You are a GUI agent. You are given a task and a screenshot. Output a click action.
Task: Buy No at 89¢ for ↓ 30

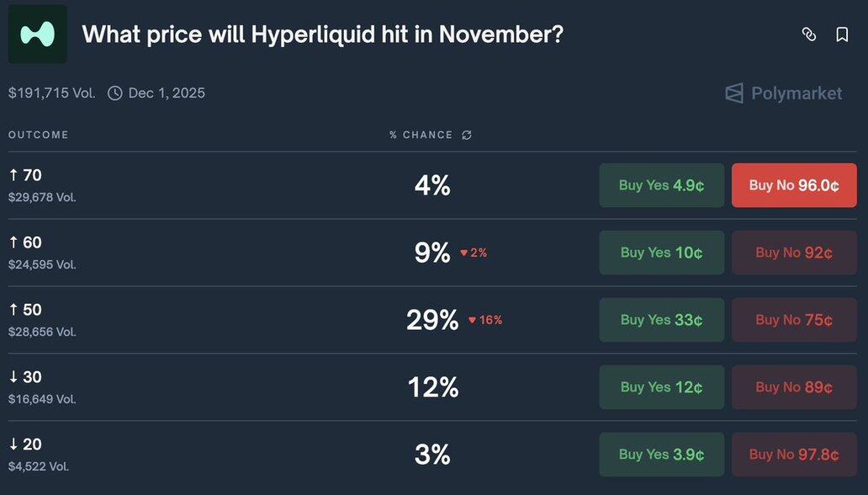click(794, 387)
